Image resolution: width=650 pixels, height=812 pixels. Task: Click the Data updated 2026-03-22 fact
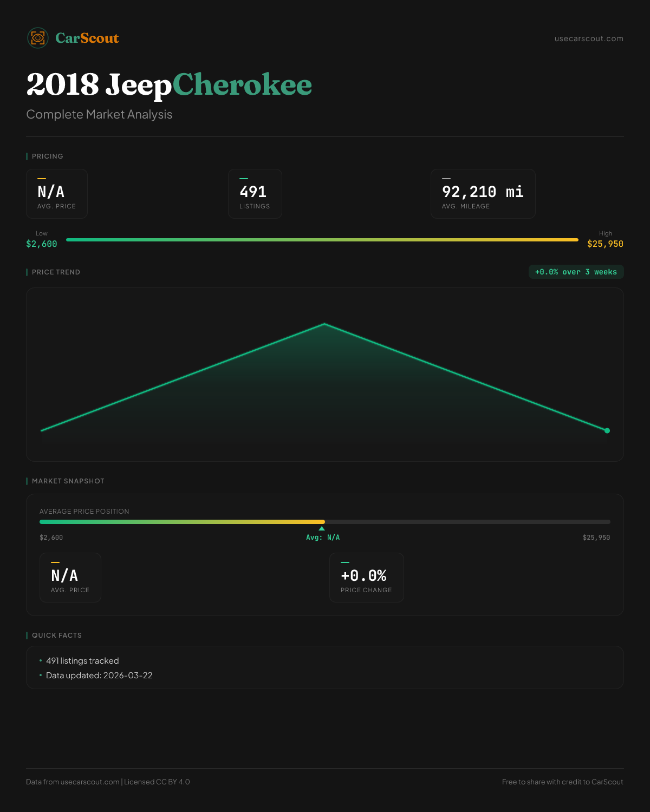pyautogui.click(x=99, y=675)
